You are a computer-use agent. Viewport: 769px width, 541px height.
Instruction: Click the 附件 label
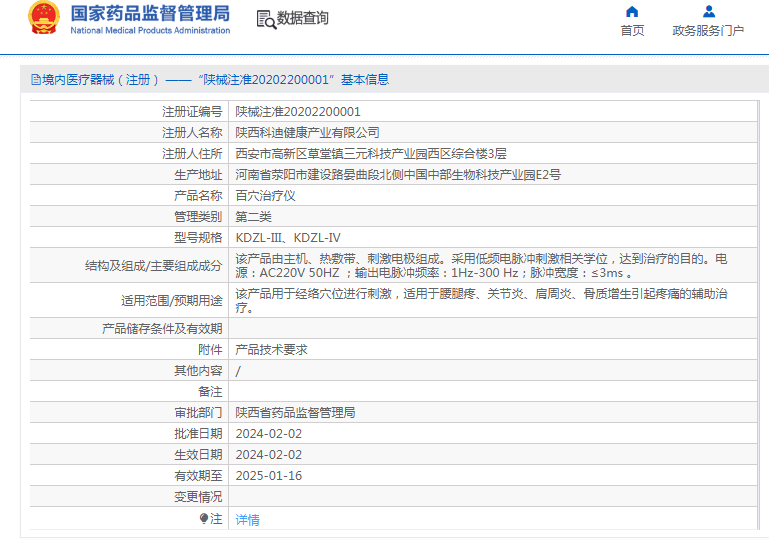210,350
